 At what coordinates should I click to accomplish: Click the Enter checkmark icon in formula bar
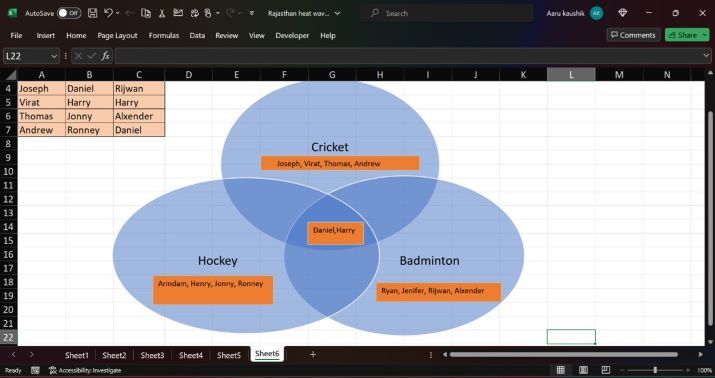92,56
